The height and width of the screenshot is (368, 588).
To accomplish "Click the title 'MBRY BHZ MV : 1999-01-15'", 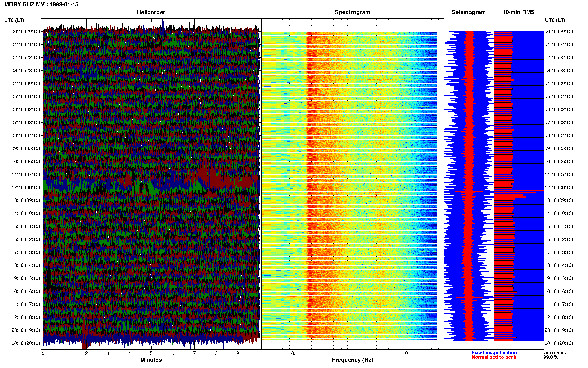I will point(41,4).
